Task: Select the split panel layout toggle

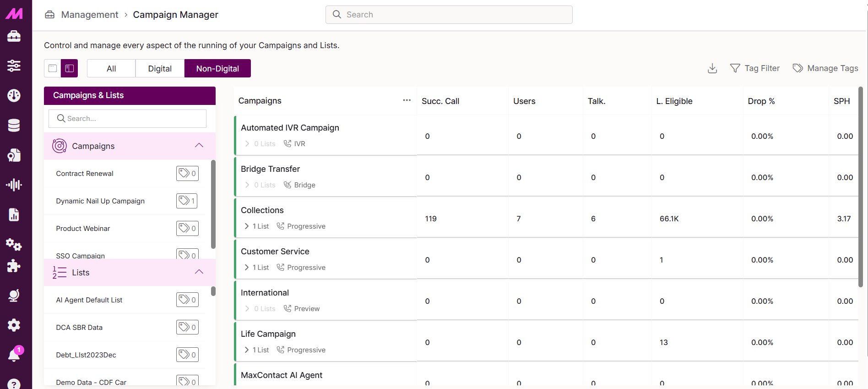Action: click(x=70, y=68)
